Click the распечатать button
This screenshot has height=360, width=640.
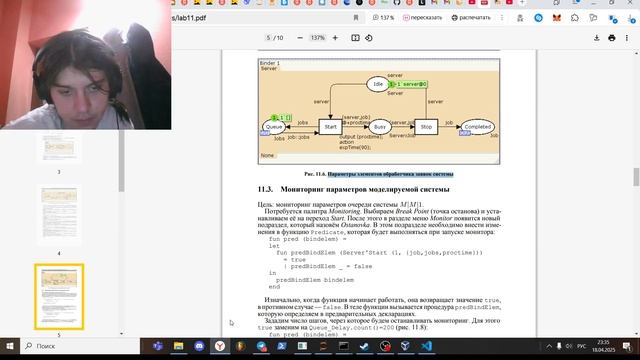click(x=471, y=18)
